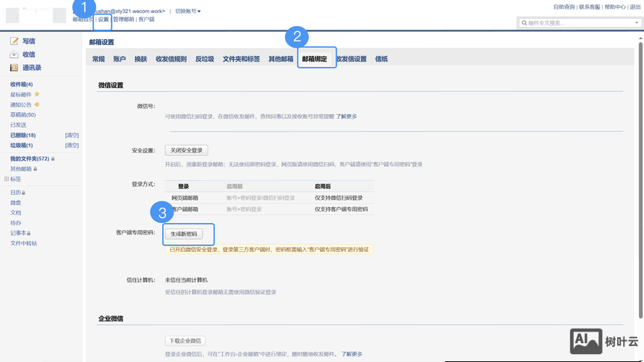Click the 设置 link in header
The width and height of the screenshot is (644, 362).
103,20
